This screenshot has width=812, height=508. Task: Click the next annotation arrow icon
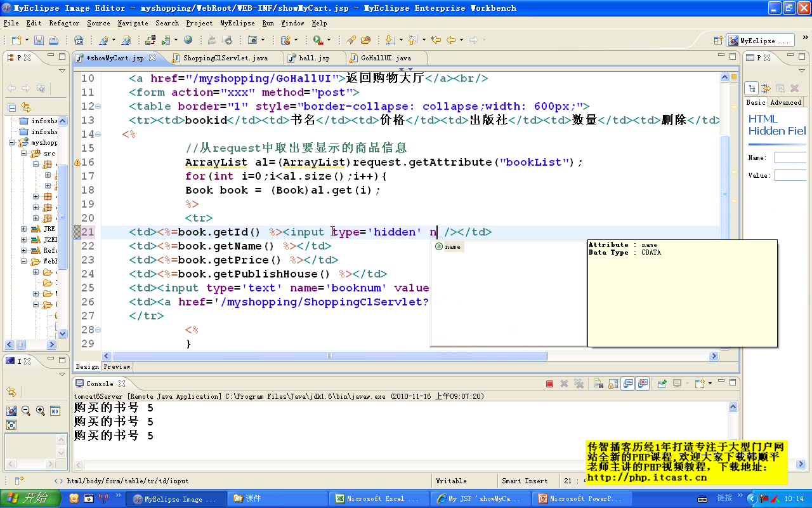[x=390, y=40]
